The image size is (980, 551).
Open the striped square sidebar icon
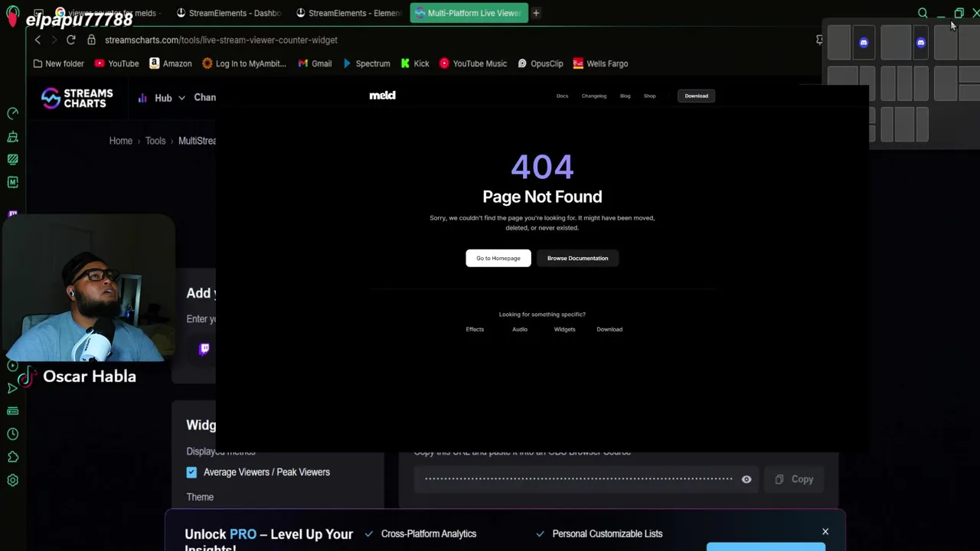(x=12, y=159)
